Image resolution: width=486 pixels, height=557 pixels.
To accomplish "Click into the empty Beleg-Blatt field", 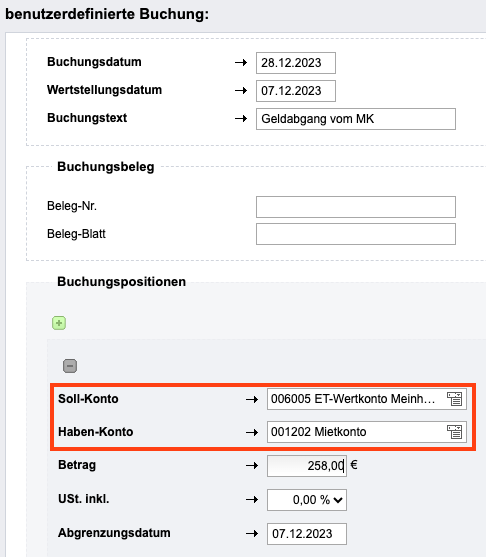I will click(x=356, y=234).
